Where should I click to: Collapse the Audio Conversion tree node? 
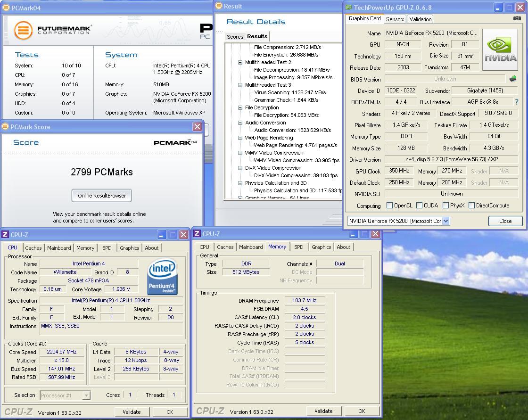click(x=240, y=123)
